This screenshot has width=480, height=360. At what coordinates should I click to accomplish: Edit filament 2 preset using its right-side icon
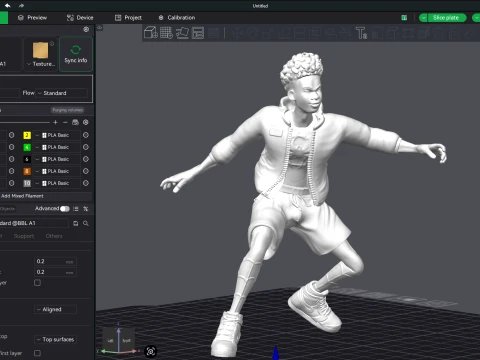click(x=86, y=135)
